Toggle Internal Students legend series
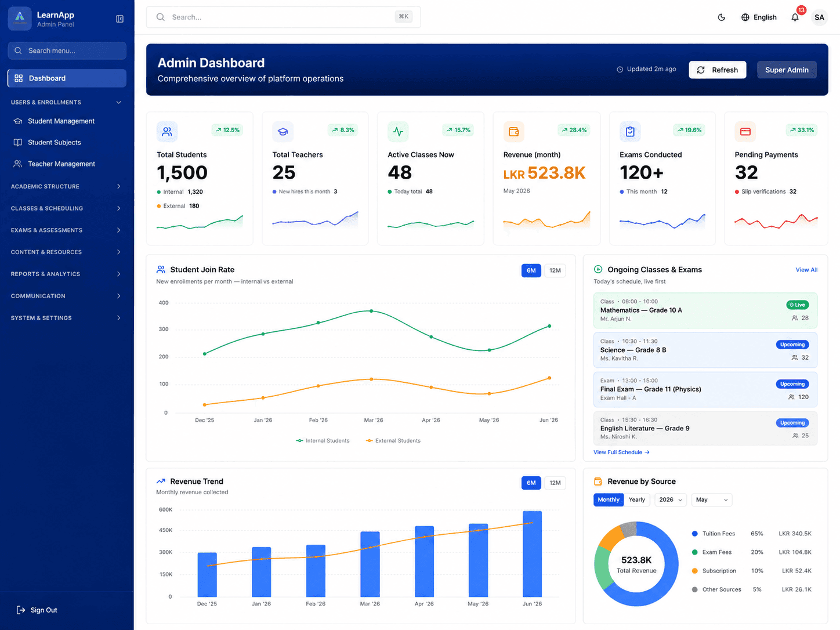This screenshot has width=840, height=630. coord(323,441)
